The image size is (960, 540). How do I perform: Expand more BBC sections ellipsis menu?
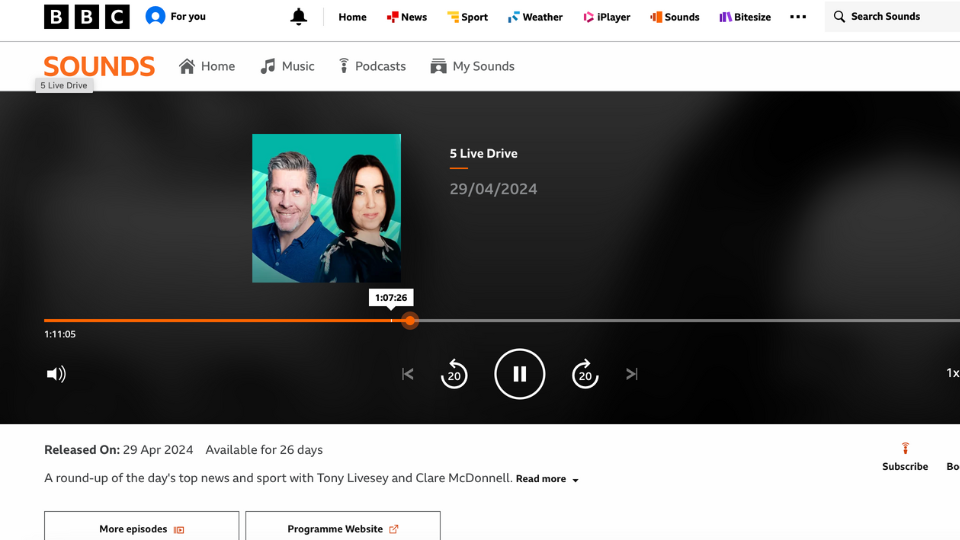798,17
